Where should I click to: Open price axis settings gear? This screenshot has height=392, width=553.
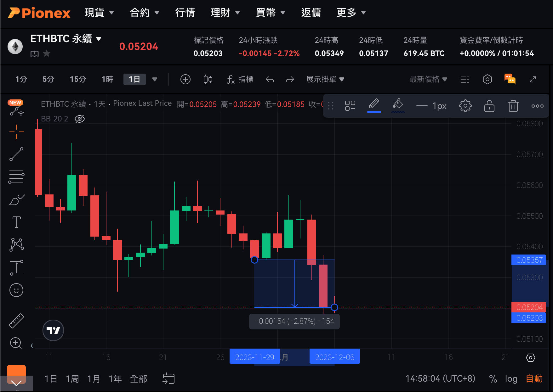531,358
